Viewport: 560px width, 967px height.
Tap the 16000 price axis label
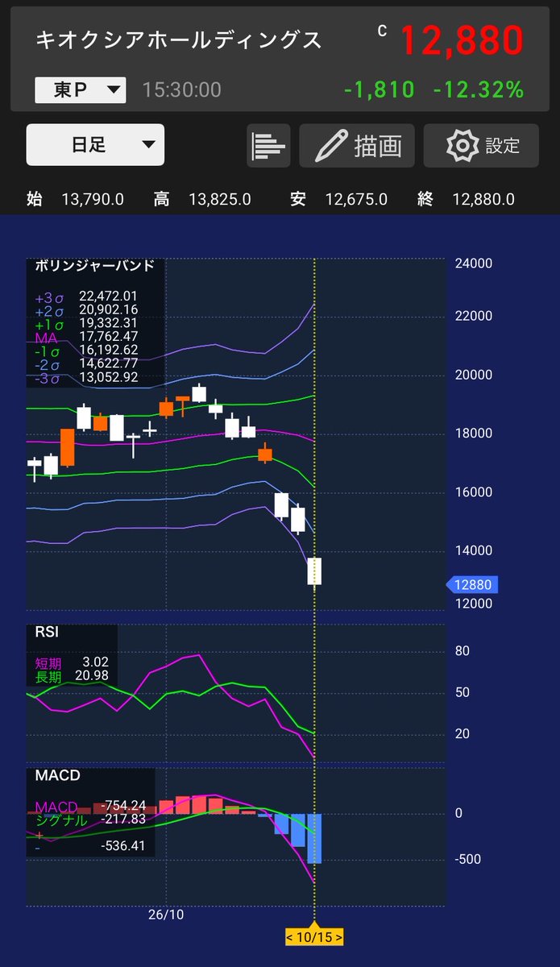tap(475, 492)
